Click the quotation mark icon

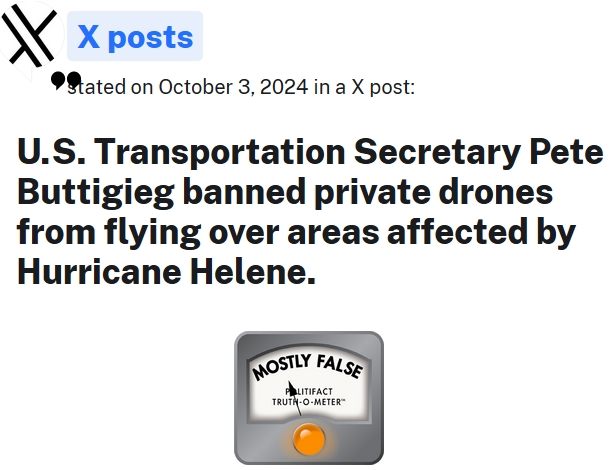(66, 79)
